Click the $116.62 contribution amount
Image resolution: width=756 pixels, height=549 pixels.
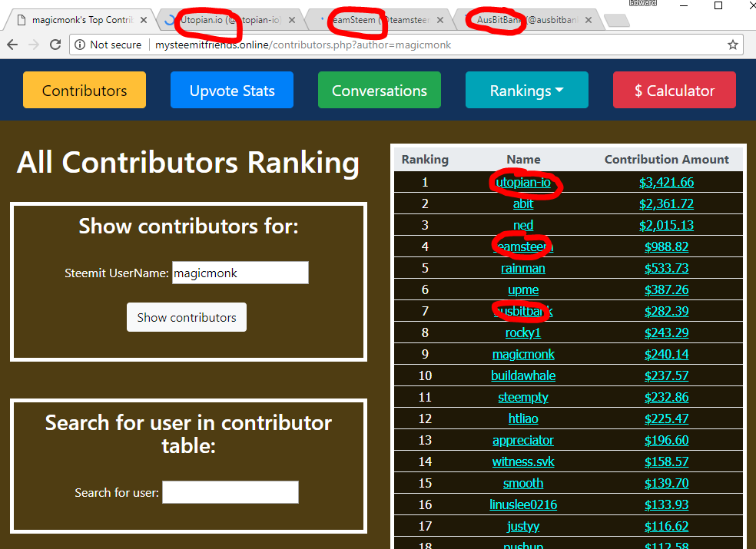pos(666,526)
